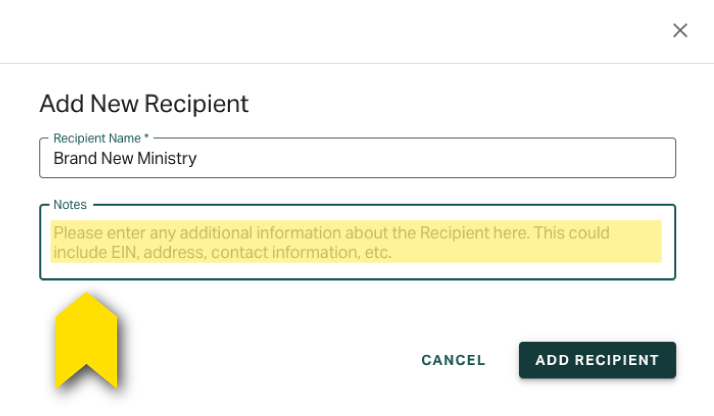Close the Add New Recipient dialog
This screenshot has height=416, width=714.
680,30
